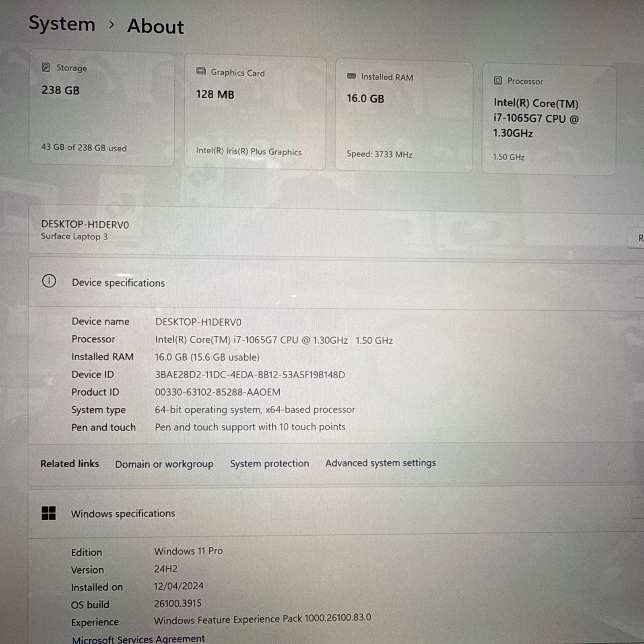This screenshot has width=644, height=644.
Task: Select 16.0 GB (15.6 GB usable) value
Action: (207, 357)
